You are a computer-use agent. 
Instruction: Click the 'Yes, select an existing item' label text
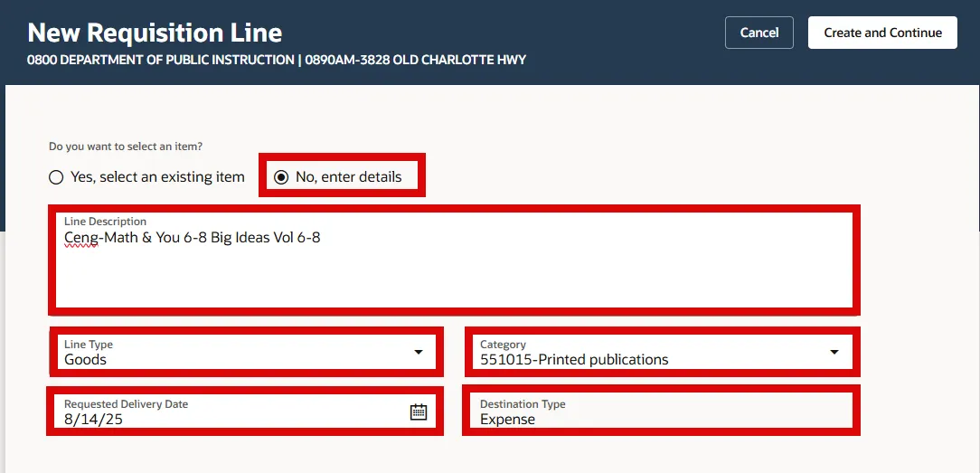pos(157,177)
